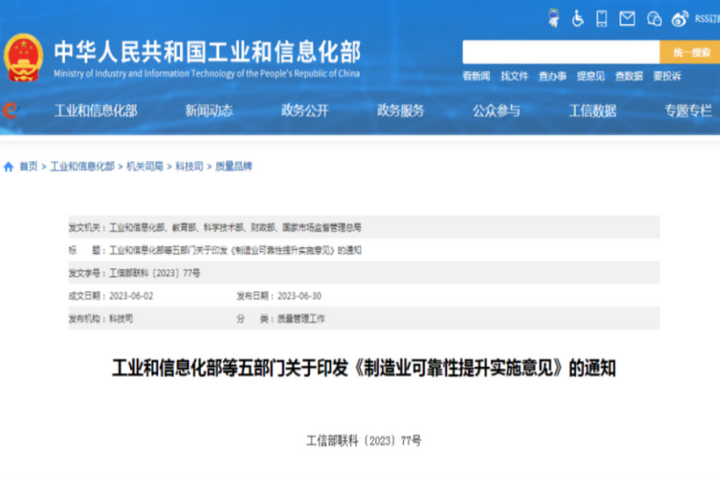
Task: Open the 公众参与 navigation menu
Action: click(x=497, y=111)
